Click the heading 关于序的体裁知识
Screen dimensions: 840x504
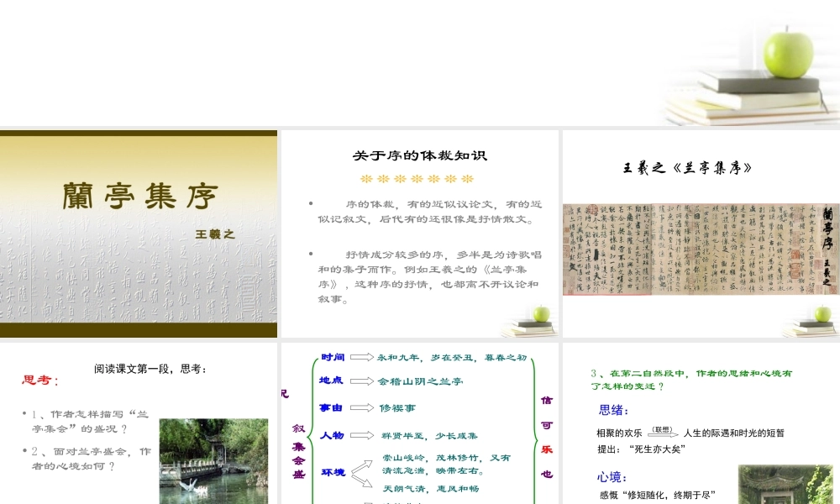click(x=419, y=156)
